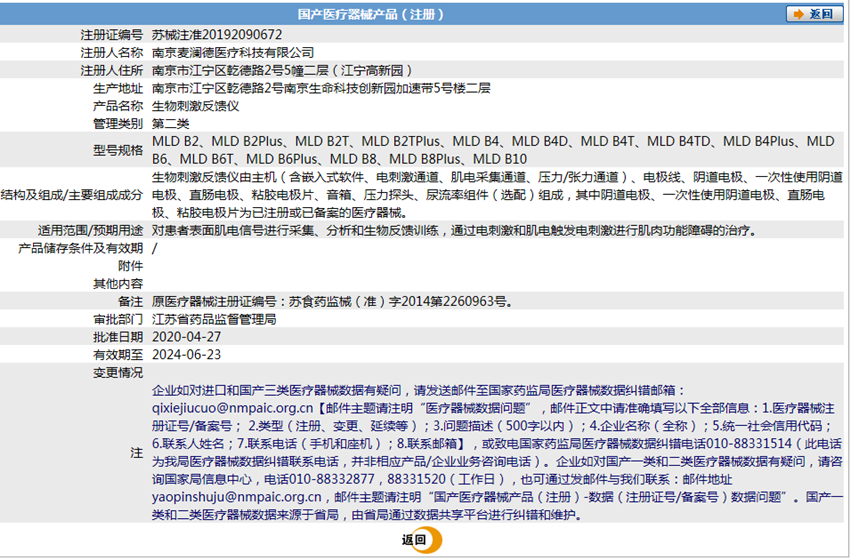Click management class value 第二类
Image resolution: width=850 pixels, height=560 pixels.
point(170,124)
